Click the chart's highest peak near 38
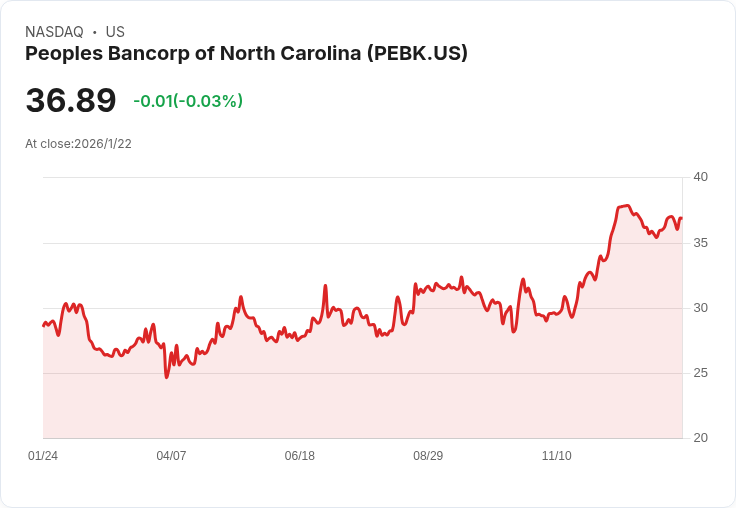 point(628,205)
